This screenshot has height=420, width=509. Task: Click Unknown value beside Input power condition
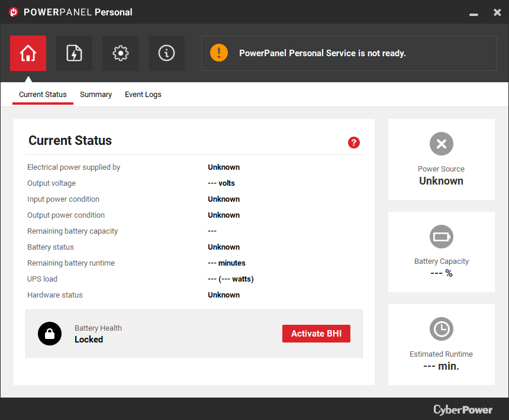point(224,199)
